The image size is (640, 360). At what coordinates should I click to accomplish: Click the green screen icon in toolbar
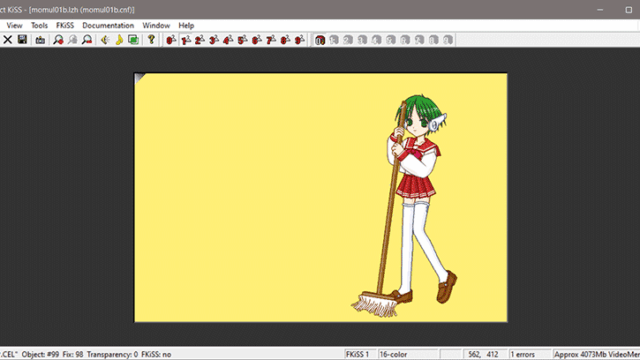133,40
